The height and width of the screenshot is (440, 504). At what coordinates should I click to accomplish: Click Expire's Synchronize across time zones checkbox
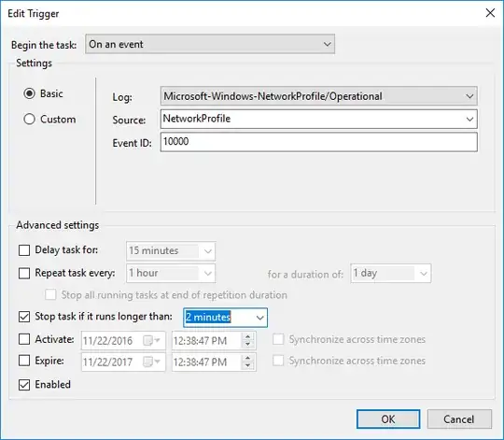278,361
